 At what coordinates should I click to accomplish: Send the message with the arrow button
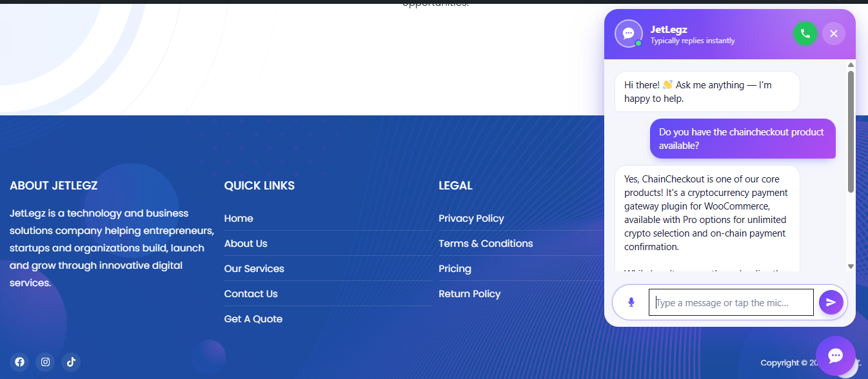point(831,302)
